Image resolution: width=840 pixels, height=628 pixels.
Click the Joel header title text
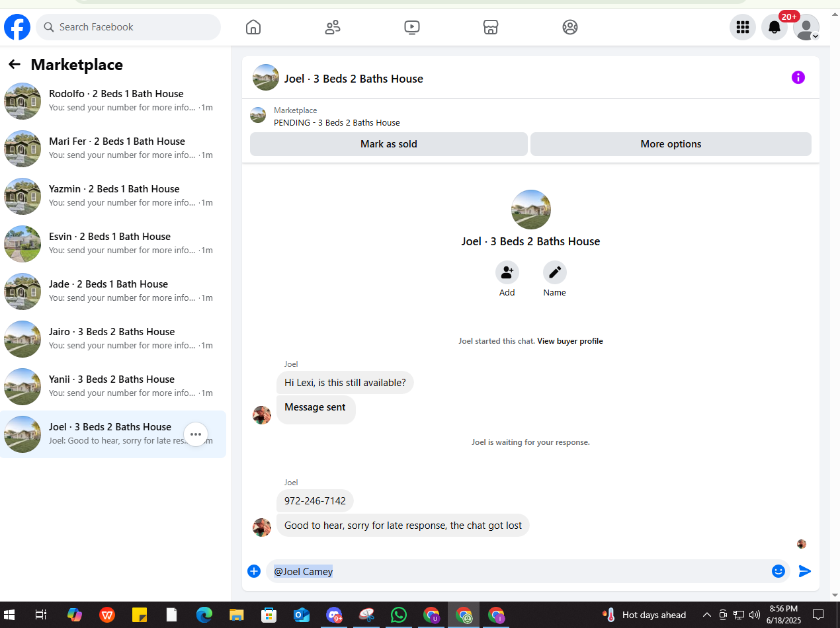354,79
